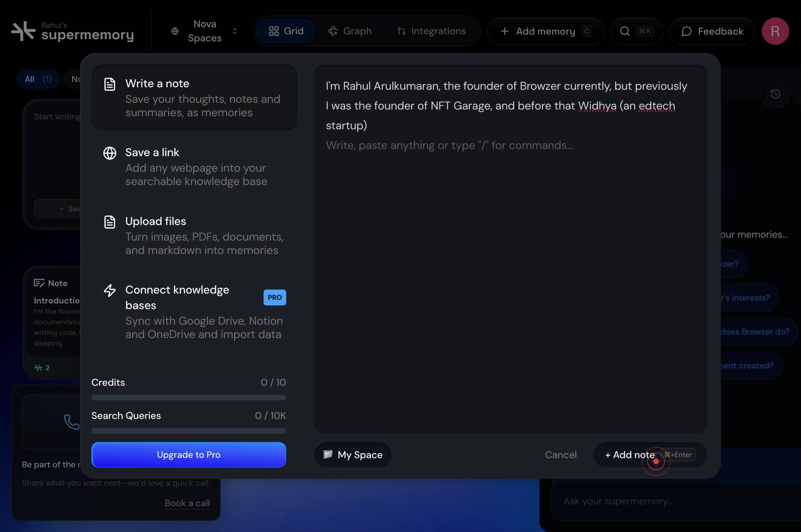Viewport: 801px width, 532px height.
Task: Click the Search Queries 0 / 10K value
Action: pos(270,415)
